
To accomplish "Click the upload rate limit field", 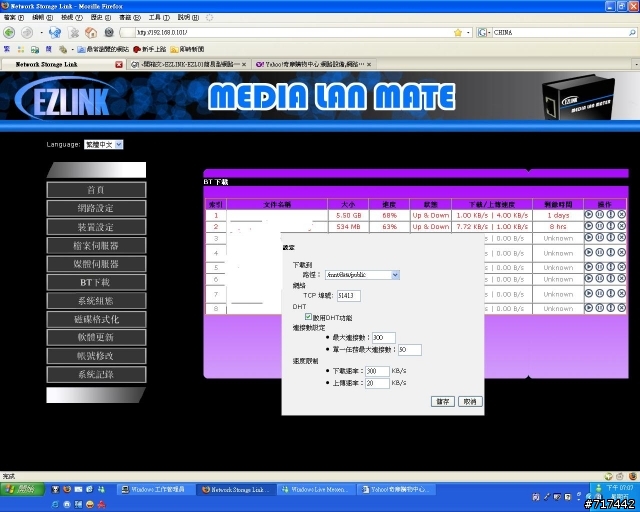I will 377,383.
